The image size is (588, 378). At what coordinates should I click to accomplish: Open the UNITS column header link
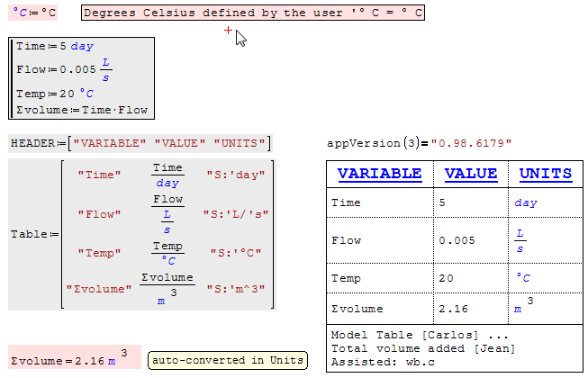pyautogui.click(x=545, y=174)
